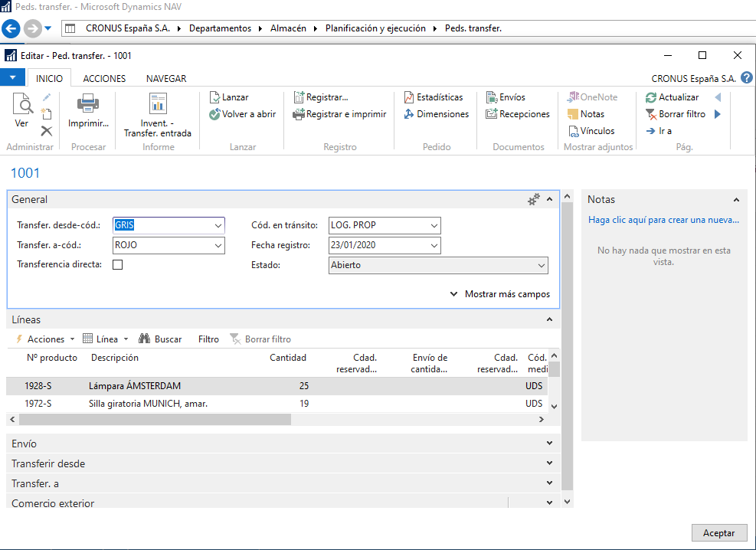Click the back navigation arrow

[11, 28]
